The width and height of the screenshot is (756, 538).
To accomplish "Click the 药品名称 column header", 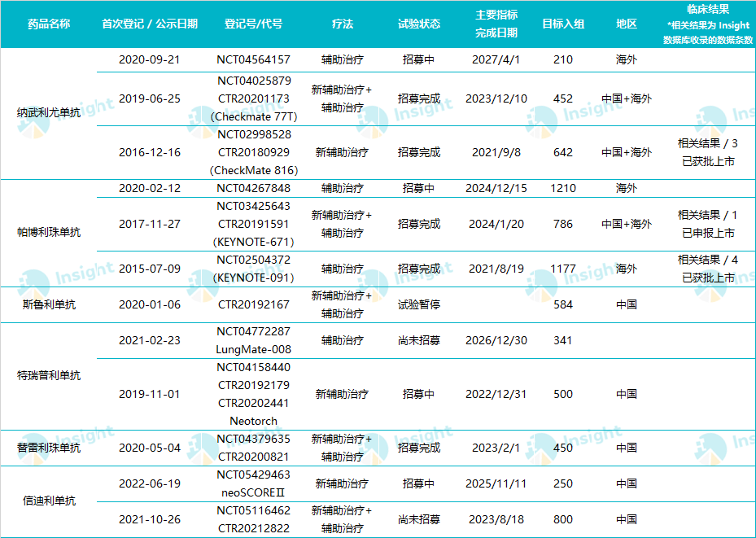I will (x=48, y=24).
